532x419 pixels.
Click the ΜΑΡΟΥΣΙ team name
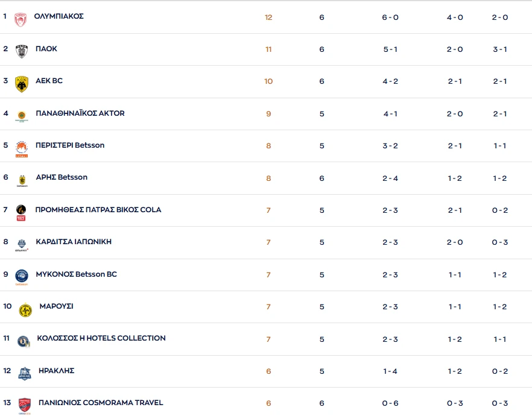point(56,306)
